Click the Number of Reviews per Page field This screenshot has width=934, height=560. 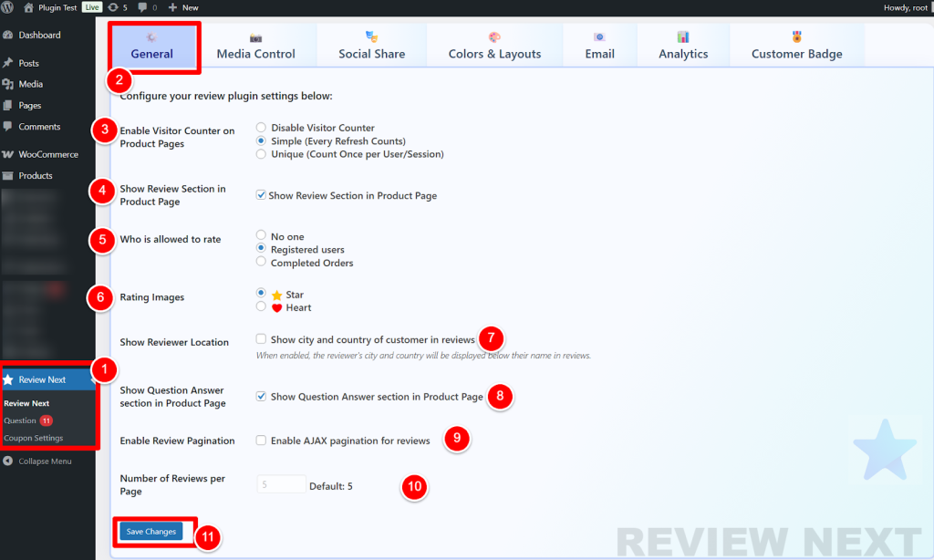pyautogui.click(x=281, y=485)
